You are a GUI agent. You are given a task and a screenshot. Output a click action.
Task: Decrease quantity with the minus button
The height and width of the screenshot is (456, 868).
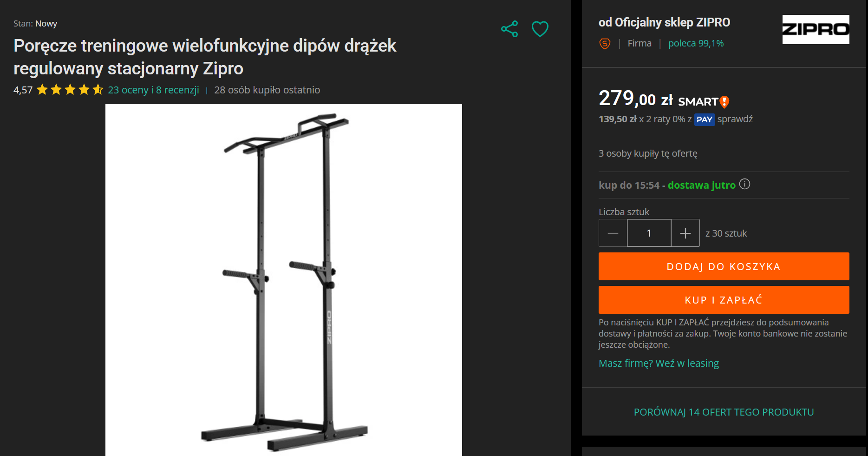tap(613, 233)
